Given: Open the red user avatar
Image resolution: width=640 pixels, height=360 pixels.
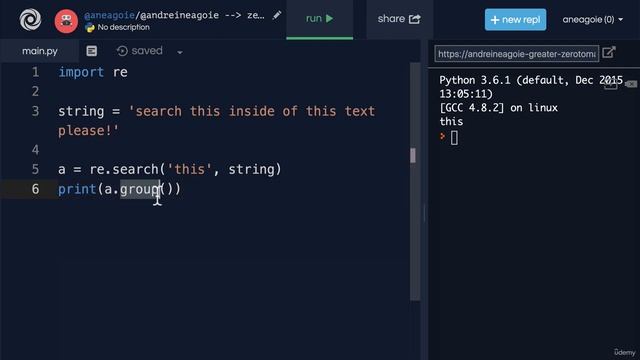Looking at the screenshot, I should (x=66, y=21).
